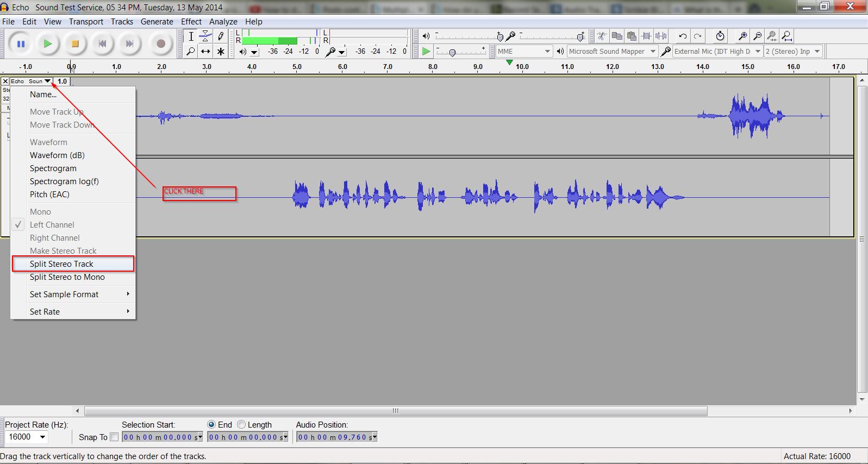Enable the Snap To checkbox
Viewport: 868px width, 464px height.
pyautogui.click(x=114, y=437)
